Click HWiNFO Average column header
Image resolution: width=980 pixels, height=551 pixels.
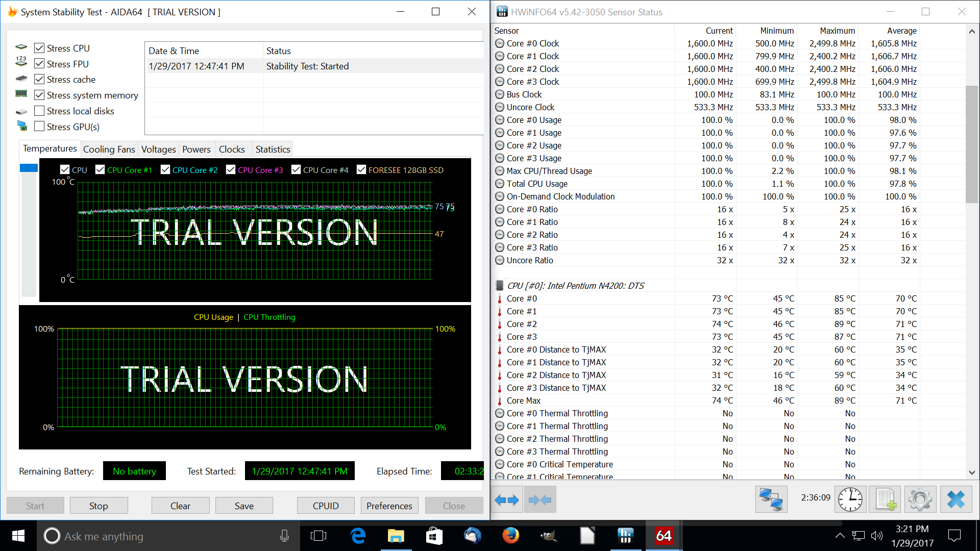(889, 31)
